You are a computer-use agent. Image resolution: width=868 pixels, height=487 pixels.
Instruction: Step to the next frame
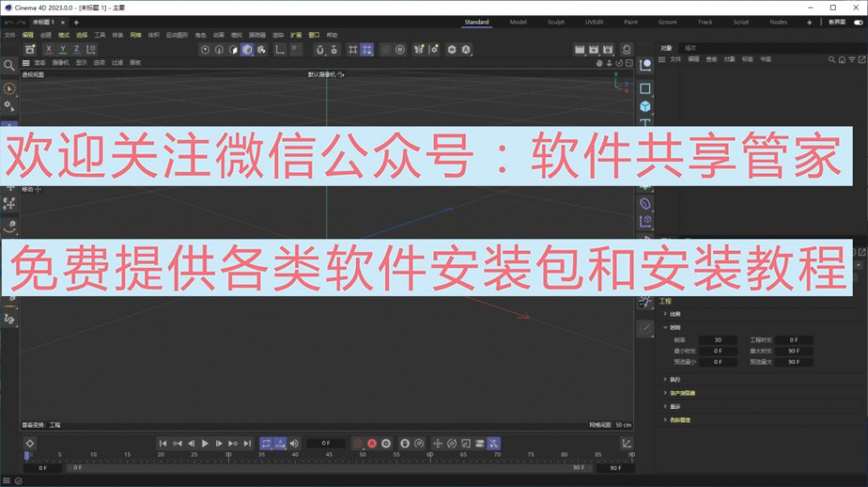[220, 443]
